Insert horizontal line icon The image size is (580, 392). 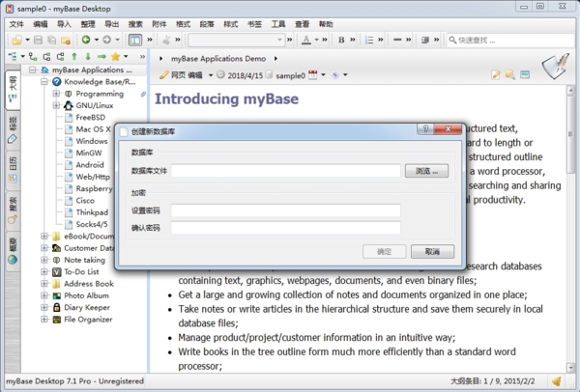pyautogui.click(x=397, y=40)
